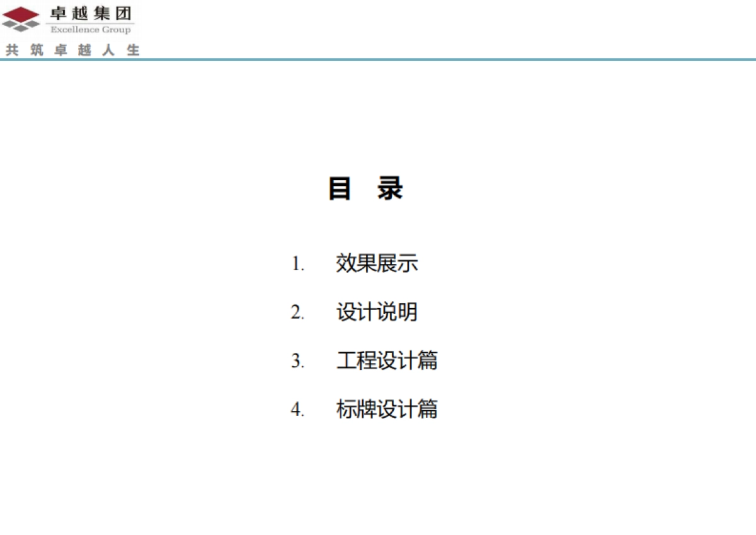756x535 pixels.
Task: Open the 效果展示 contents entry
Action: point(377,263)
